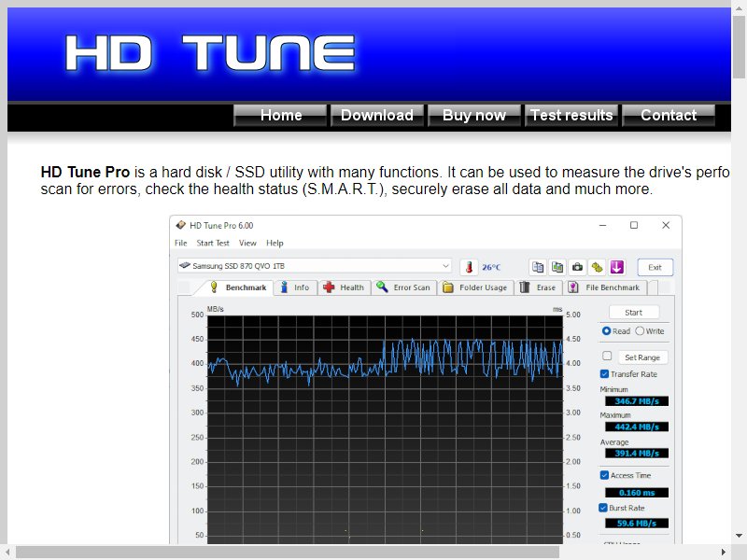Click the red cross Health icon
The image size is (747, 560).
pyautogui.click(x=329, y=287)
